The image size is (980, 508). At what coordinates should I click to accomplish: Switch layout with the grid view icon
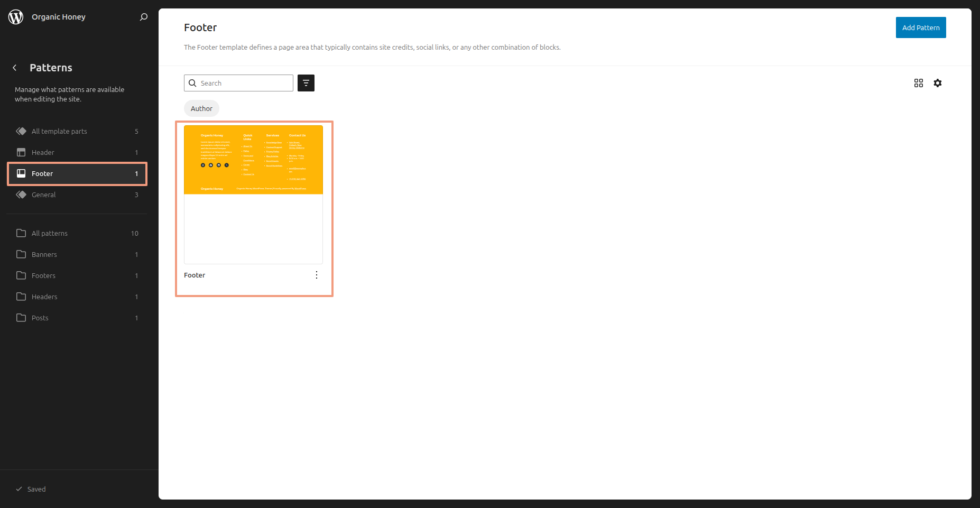click(918, 83)
